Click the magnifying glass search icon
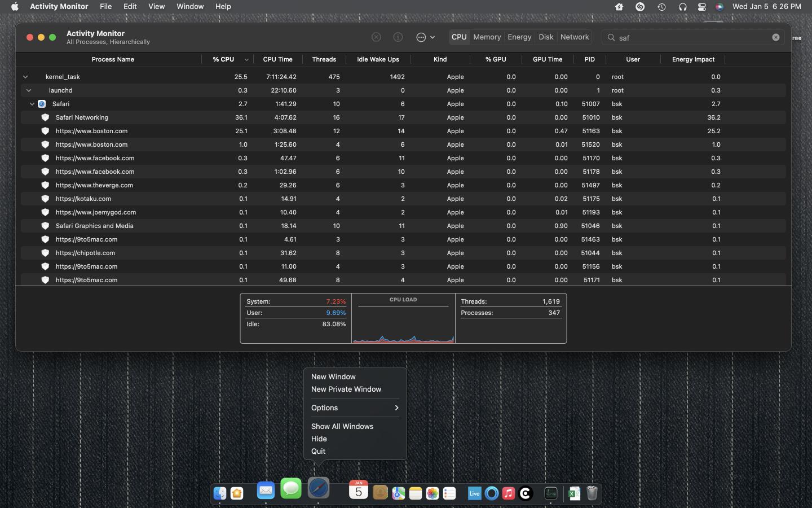 click(x=611, y=38)
